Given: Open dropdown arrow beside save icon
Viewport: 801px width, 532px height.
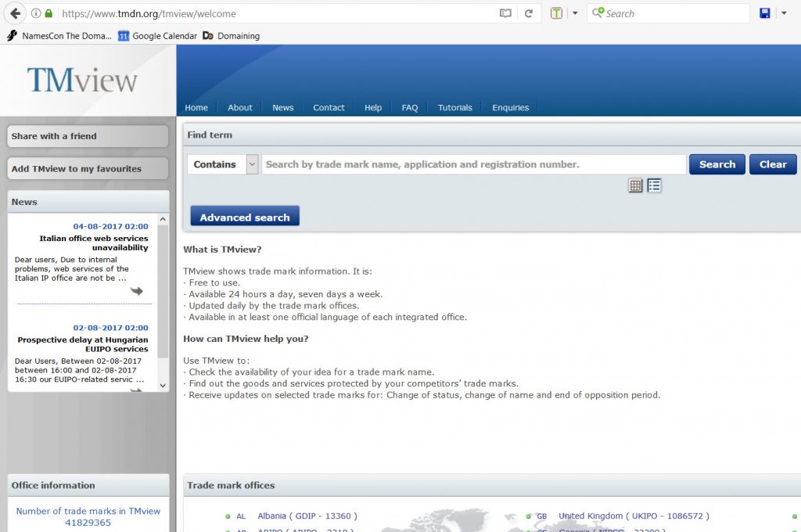Looking at the screenshot, I should tap(784, 13).
